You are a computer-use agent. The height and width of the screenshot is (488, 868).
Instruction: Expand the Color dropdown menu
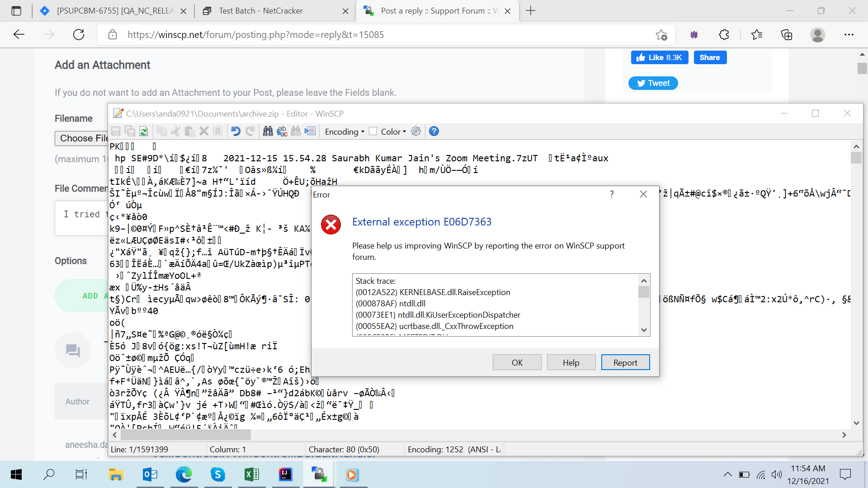coord(404,131)
